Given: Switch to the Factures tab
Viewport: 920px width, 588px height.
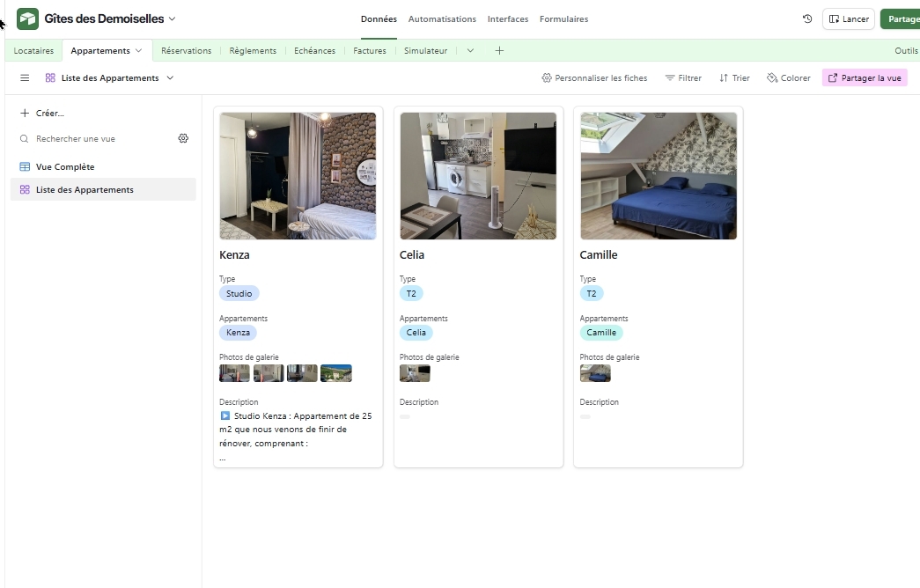Looking at the screenshot, I should point(370,51).
